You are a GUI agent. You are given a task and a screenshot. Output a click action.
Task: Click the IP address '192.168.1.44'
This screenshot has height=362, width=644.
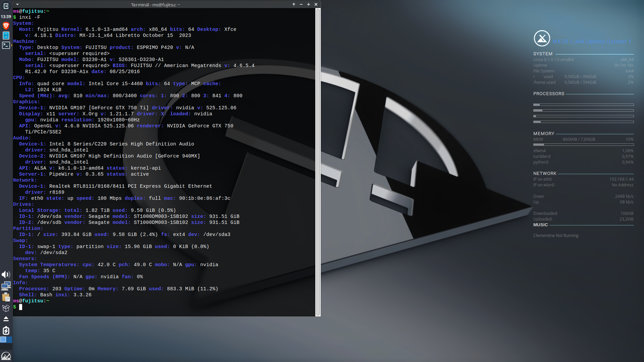tap(621, 179)
